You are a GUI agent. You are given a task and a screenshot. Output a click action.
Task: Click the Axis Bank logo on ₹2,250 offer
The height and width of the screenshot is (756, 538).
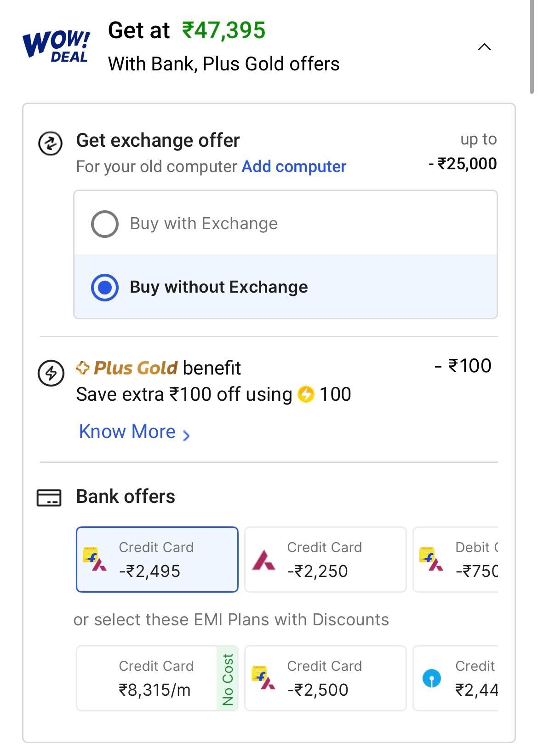click(x=263, y=560)
